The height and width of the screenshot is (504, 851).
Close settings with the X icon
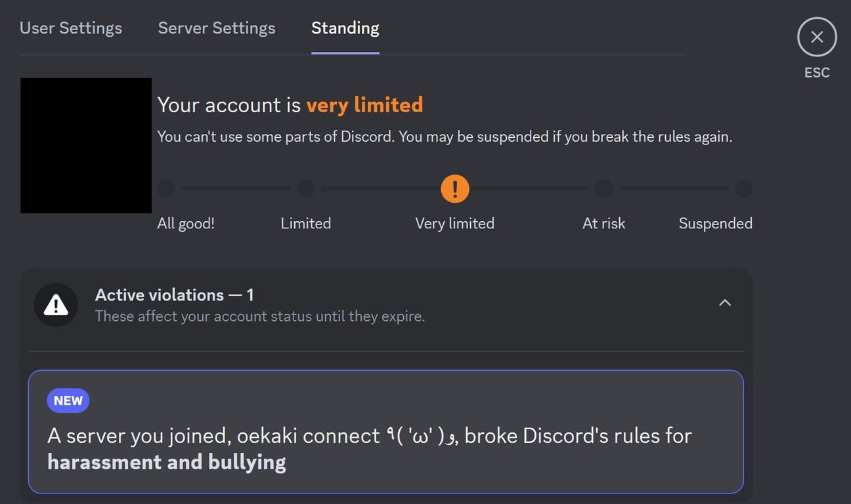click(x=817, y=37)
